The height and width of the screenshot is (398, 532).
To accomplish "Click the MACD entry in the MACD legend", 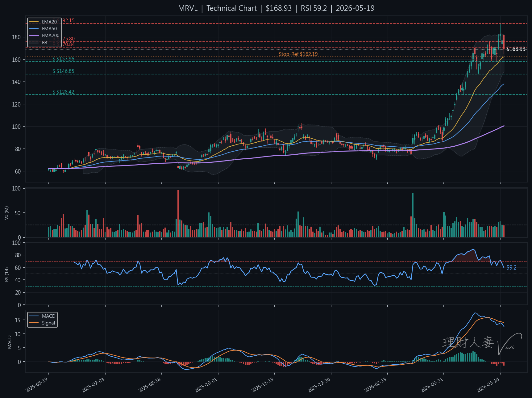I will point(49,316).
